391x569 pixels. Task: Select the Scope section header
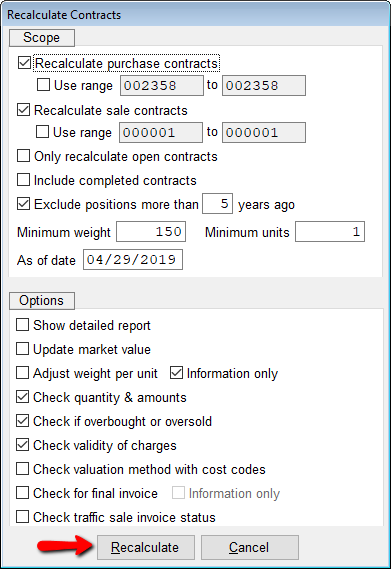pyautogui.click(x=42, y=38)
